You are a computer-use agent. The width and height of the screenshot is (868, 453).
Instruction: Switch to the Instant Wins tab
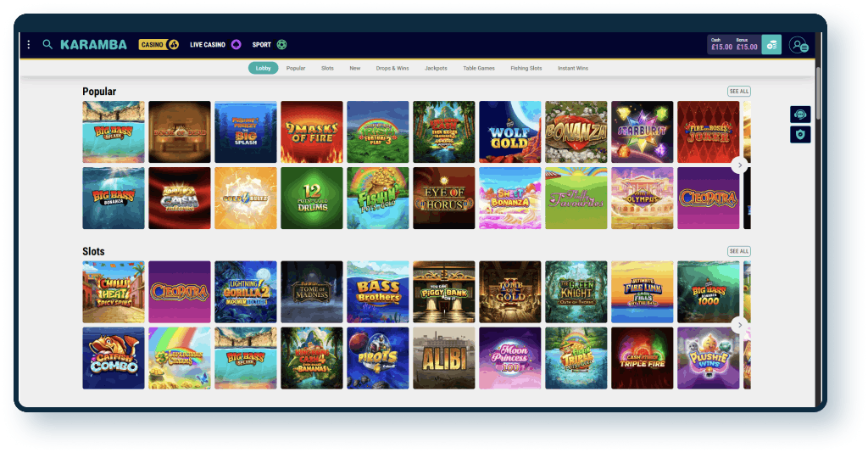[573, 68]
